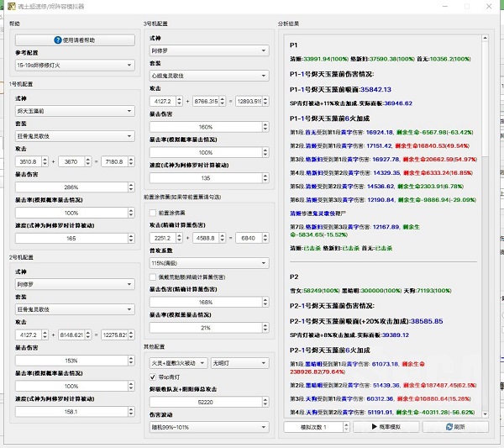Click the 模拟次数 spinner arrows
This screenshot has width=504, height=448.
pos(344,427)
